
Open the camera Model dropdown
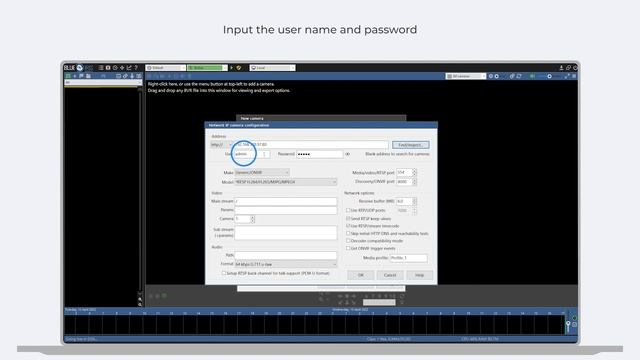pos(286,182)
